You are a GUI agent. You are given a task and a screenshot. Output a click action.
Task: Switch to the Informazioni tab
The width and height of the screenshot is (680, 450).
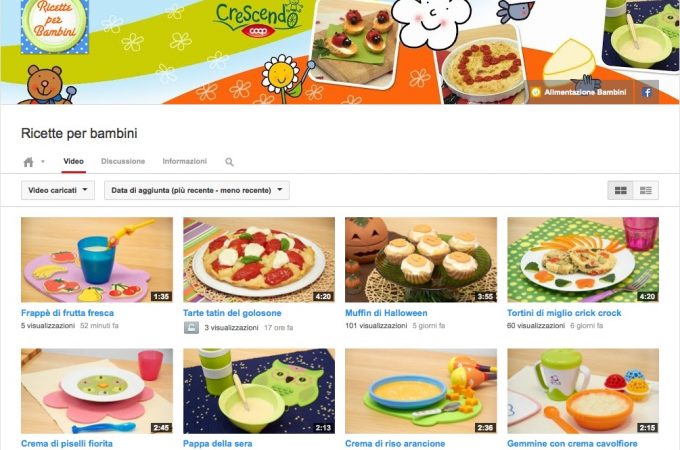click(x=185, y=161)
